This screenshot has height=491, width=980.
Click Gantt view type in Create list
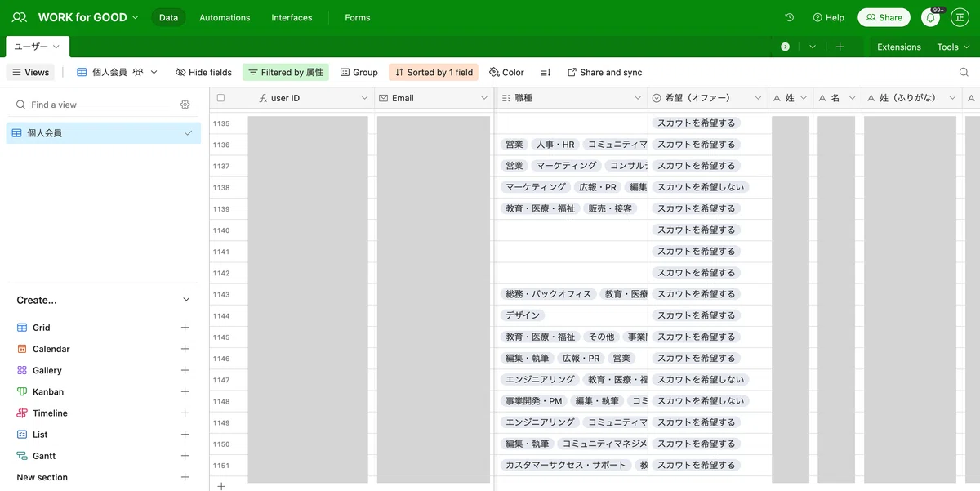(x=43, y=456)
